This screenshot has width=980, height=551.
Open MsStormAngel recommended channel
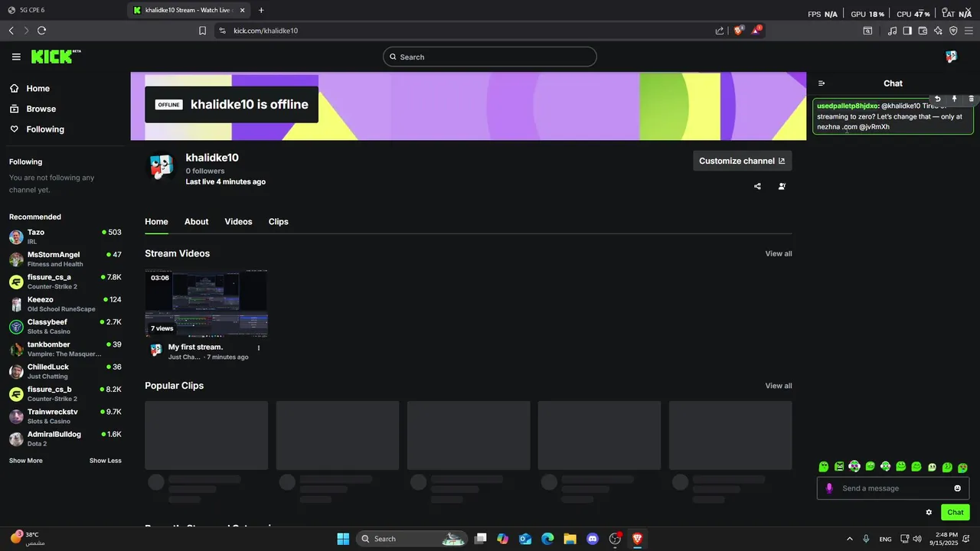(x=65, y=259)
